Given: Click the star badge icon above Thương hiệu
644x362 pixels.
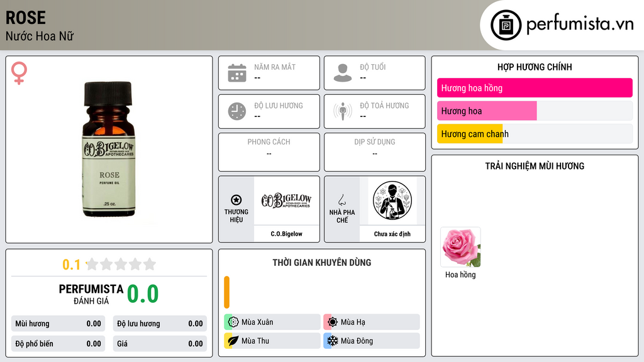Looking at the screenshot, I should (236, 200).
